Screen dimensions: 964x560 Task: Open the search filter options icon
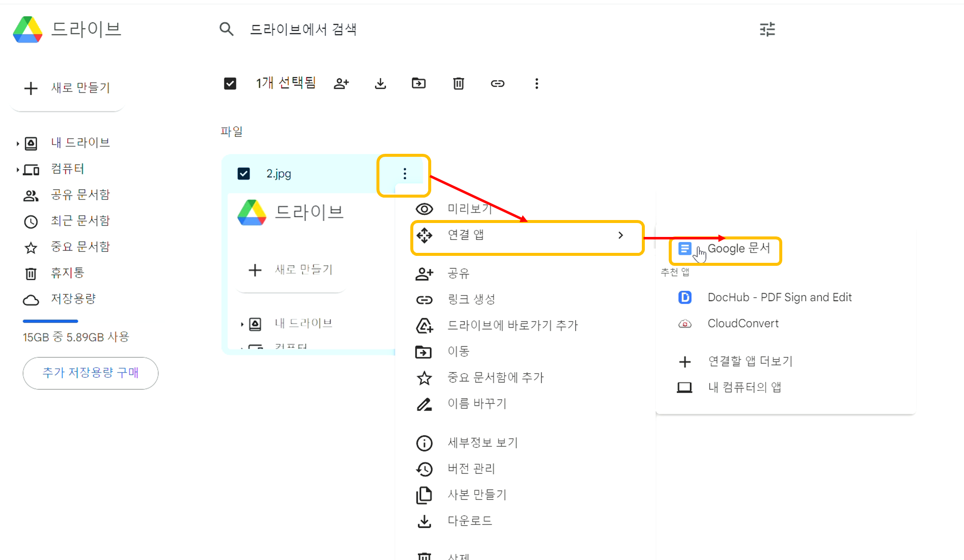[x=767, y=29]
